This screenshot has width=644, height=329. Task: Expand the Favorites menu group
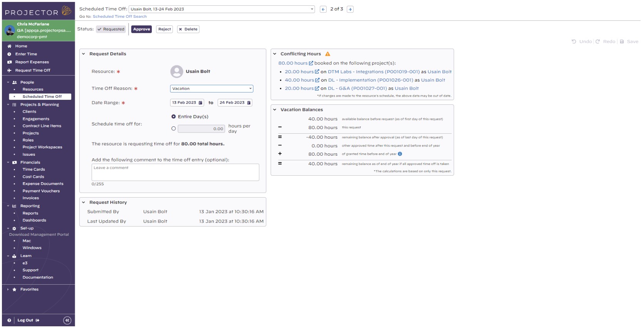8,290
